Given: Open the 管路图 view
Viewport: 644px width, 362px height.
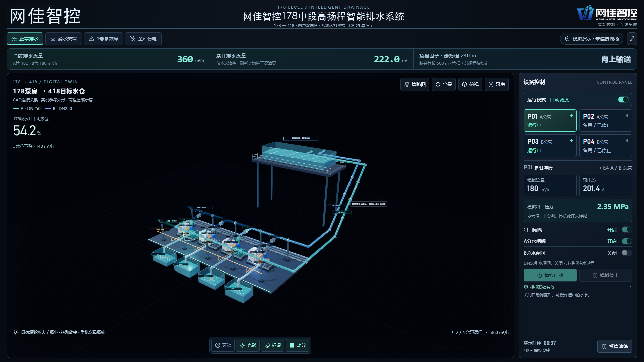Looking at the screenshot, I should point(415,84).
